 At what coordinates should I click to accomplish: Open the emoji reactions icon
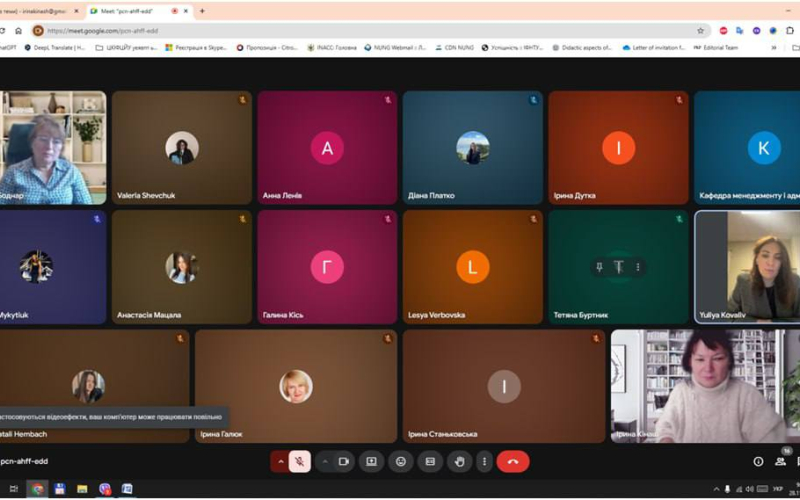pyautogui.click(x=401, y=461)
